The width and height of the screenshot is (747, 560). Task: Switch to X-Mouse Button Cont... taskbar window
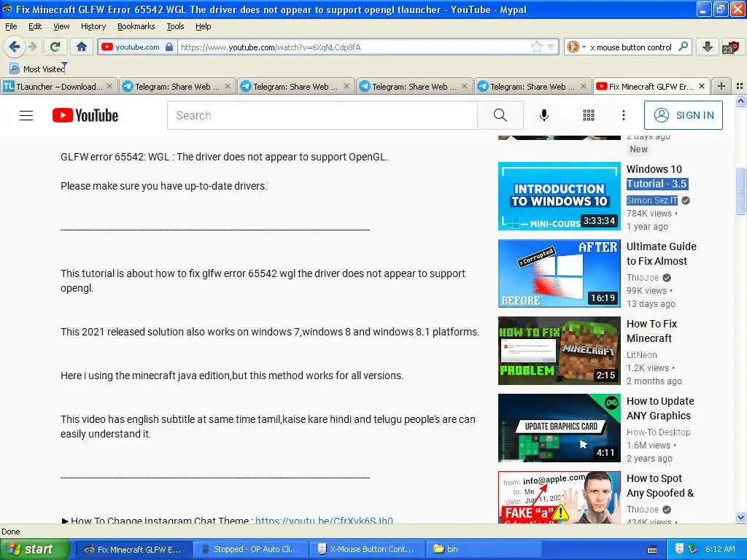[367, 550]
